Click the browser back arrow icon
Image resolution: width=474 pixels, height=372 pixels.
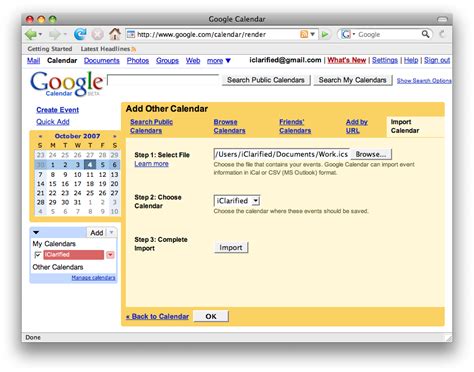coord(31,34)
